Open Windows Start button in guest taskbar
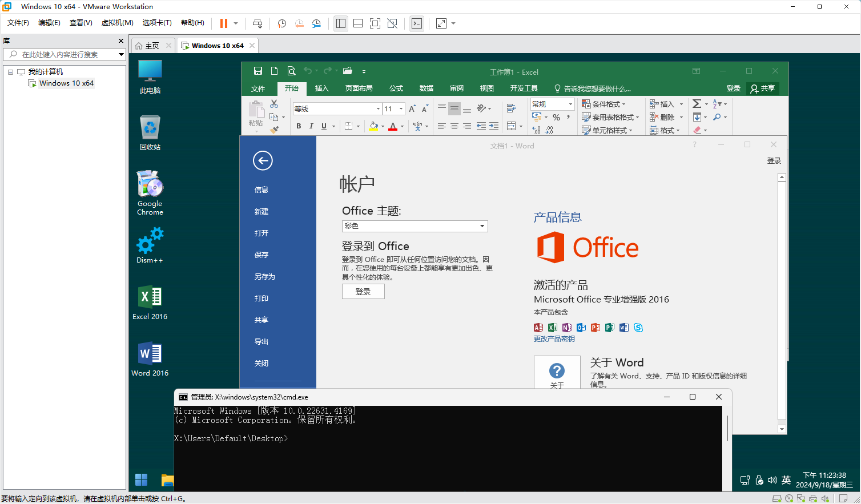Screen dimensions: 861x504 coord(141,480)
